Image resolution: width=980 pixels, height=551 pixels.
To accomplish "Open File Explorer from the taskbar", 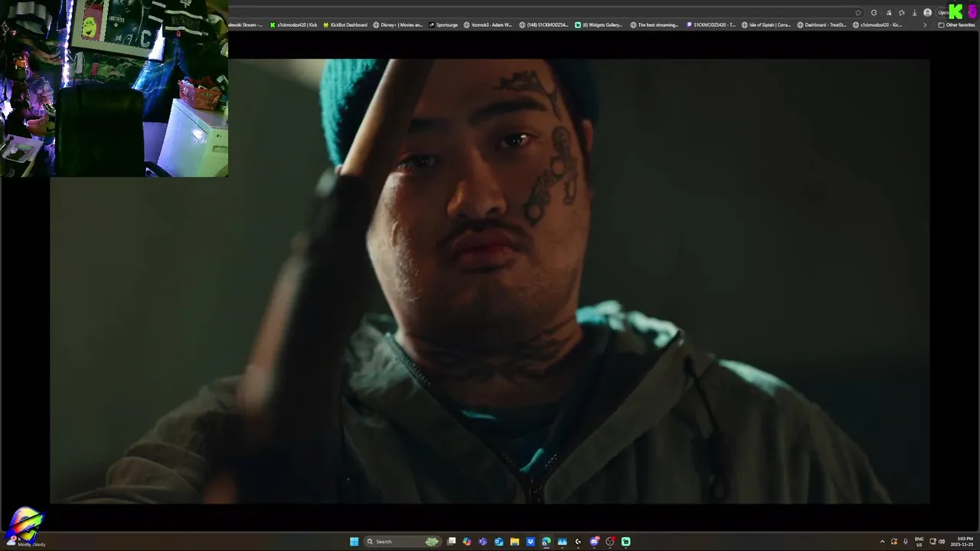I will [514, 542].
